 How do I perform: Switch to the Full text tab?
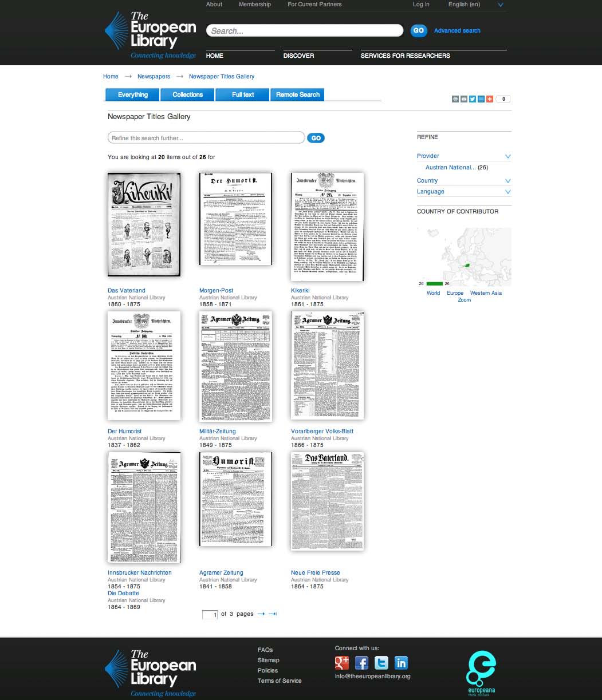243,95
